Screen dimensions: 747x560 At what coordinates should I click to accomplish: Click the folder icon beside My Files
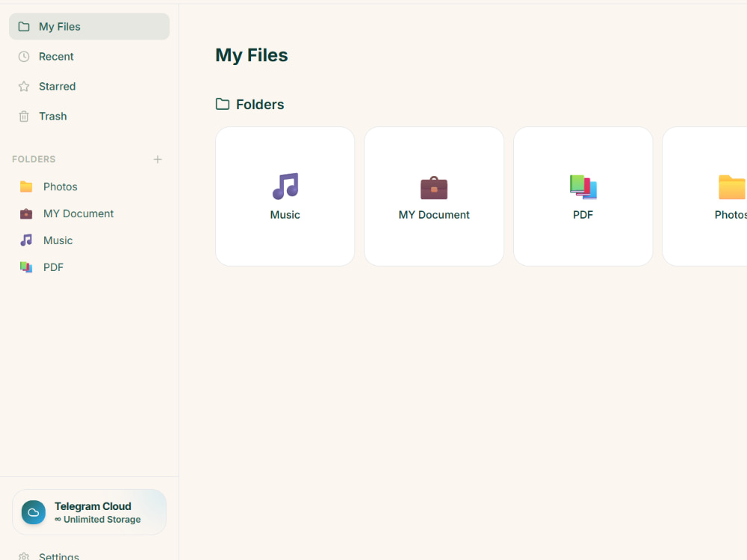point(24,27)
